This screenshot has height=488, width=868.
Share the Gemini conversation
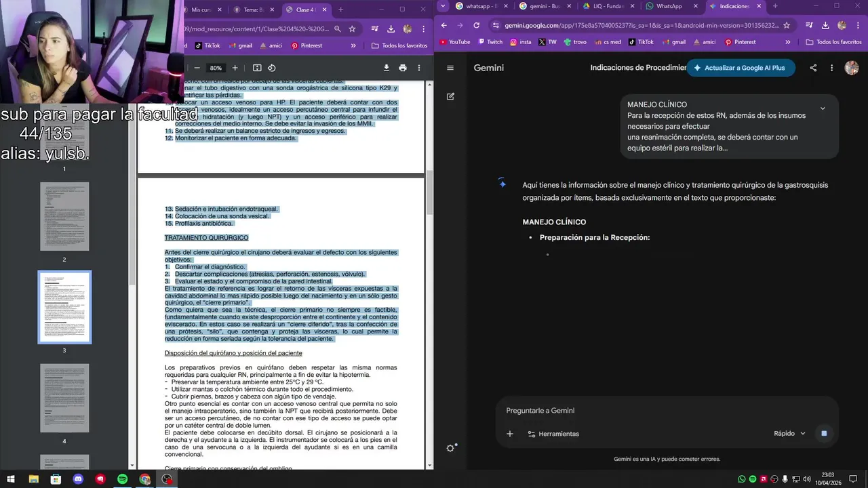click(x=813, y=68)
